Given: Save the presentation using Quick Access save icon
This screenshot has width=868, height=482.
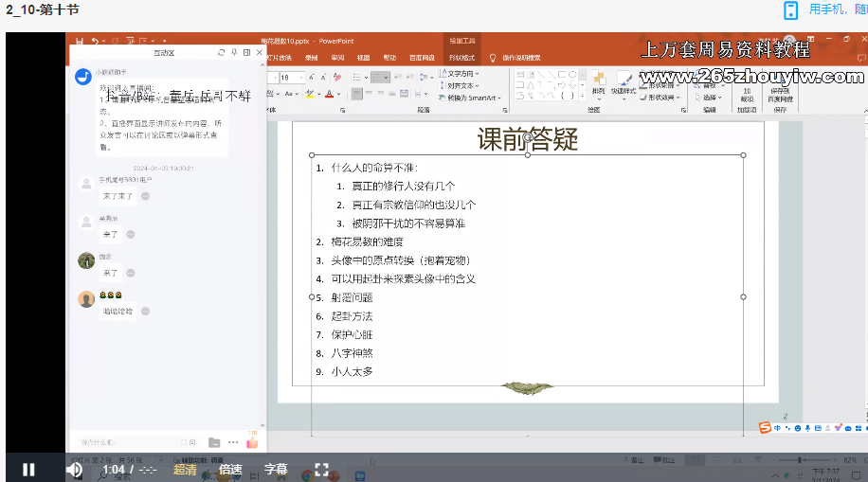Looking at the screenshot, I should click(80, 41).
